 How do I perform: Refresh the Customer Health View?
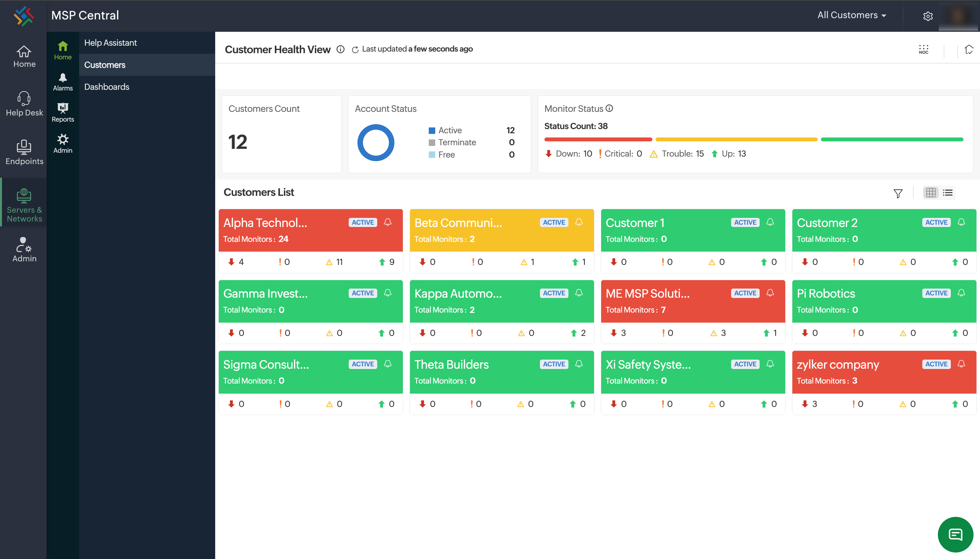click(355, 50)
